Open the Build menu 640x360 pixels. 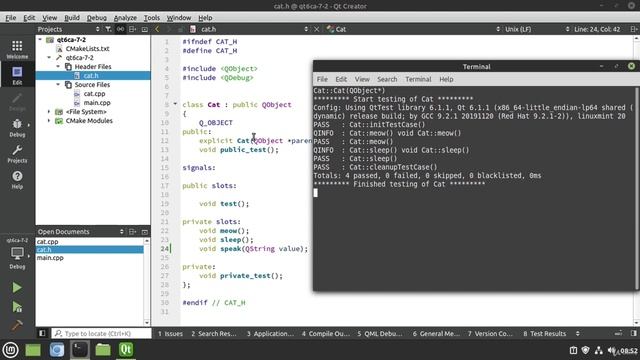pyautogui.click(x=72, y=18)
